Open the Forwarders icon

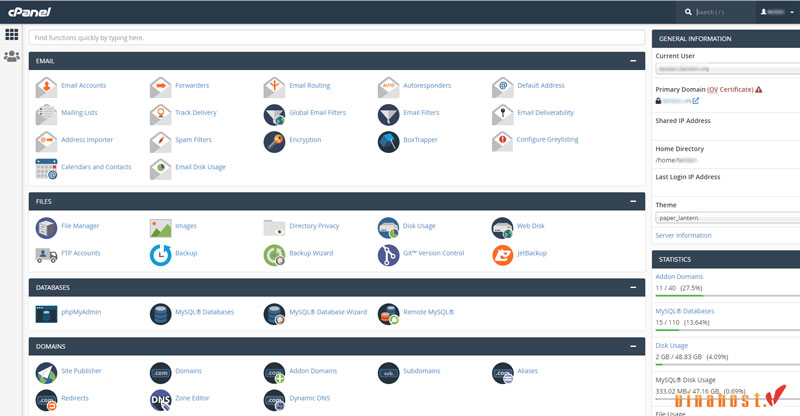(161, 86)
